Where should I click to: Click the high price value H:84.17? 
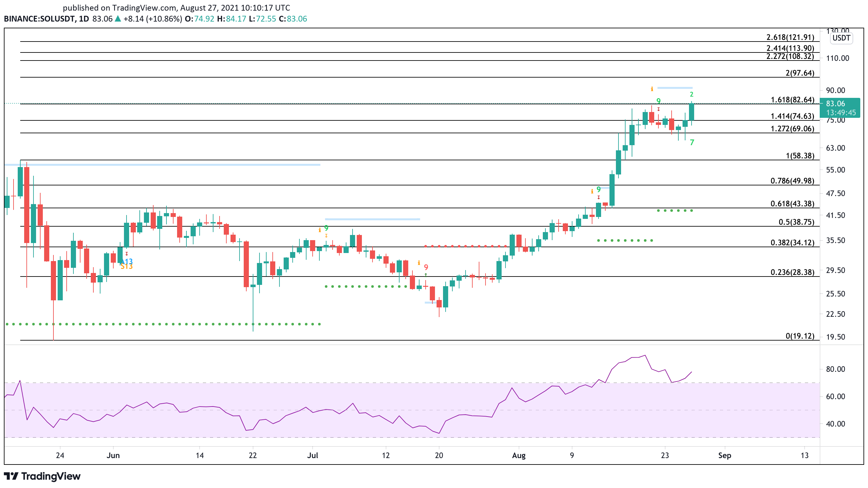[x=232, y=19]
